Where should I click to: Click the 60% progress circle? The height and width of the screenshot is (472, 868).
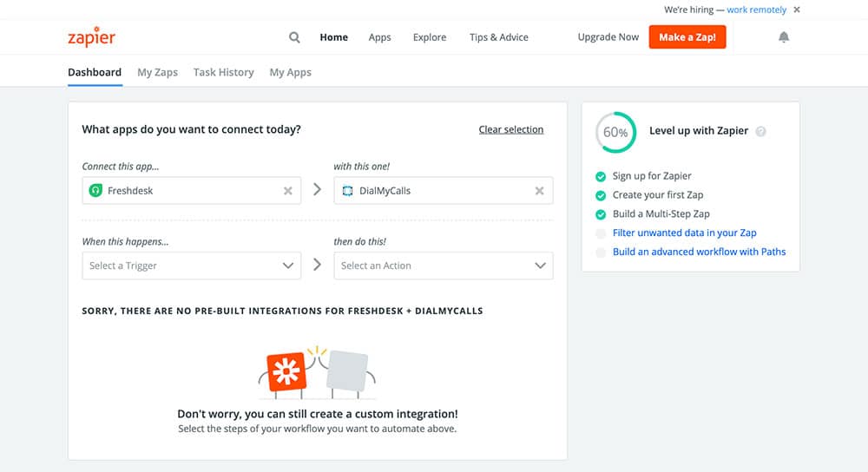[x=615, y=133]
